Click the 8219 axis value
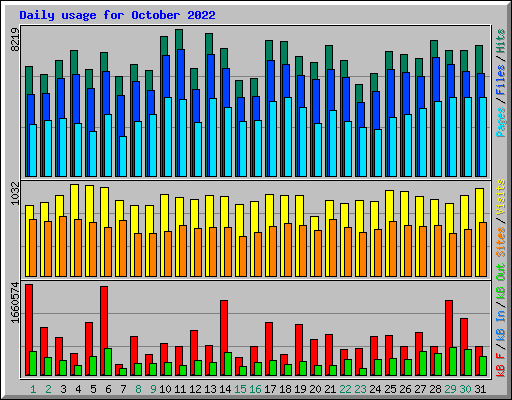 click(x=15, y=40)
